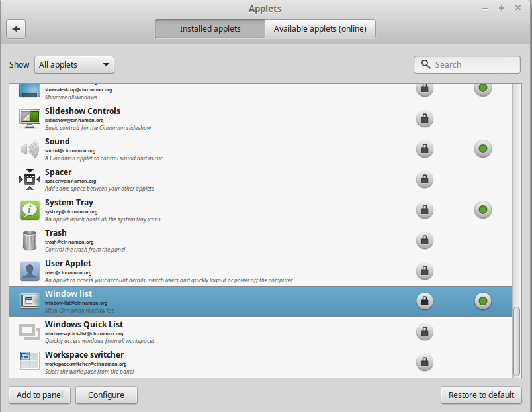Click the "systray@cinnamon.org" identifier
The image size is (532, 412).
[x=71, y=211]
